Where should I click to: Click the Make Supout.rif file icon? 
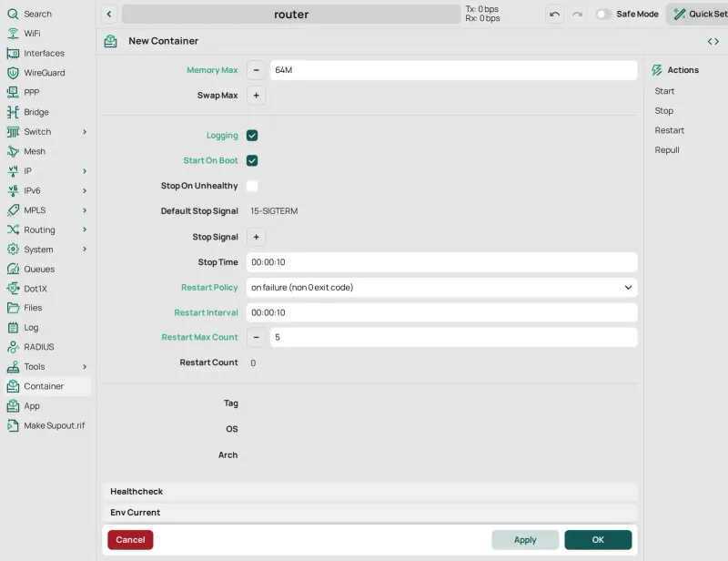[x=13, y=425]
